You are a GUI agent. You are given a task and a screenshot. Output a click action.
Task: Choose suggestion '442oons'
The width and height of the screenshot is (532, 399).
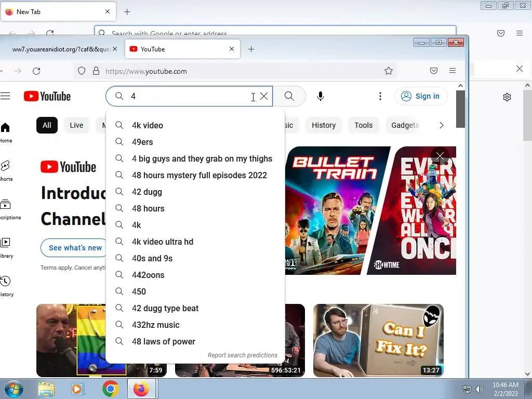click(x=195, y=275)
